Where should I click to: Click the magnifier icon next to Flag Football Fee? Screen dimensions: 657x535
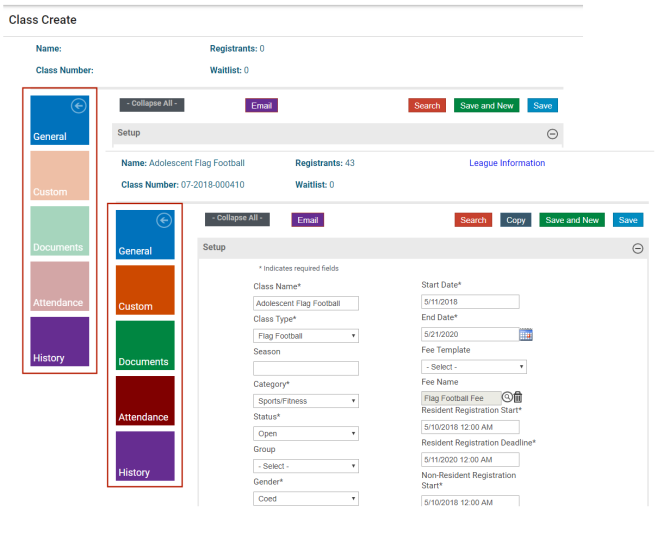pyautogui.click(x=507, y=397)
